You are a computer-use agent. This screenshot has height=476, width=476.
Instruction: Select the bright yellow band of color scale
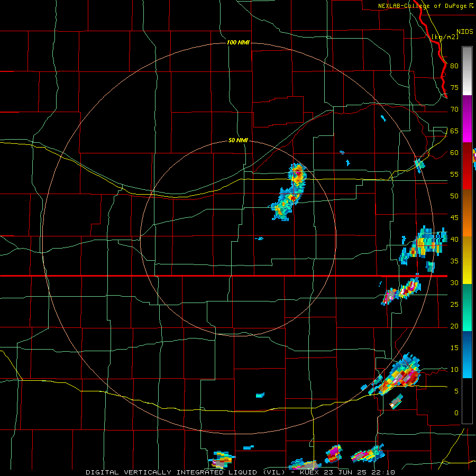tap(467, 272)
